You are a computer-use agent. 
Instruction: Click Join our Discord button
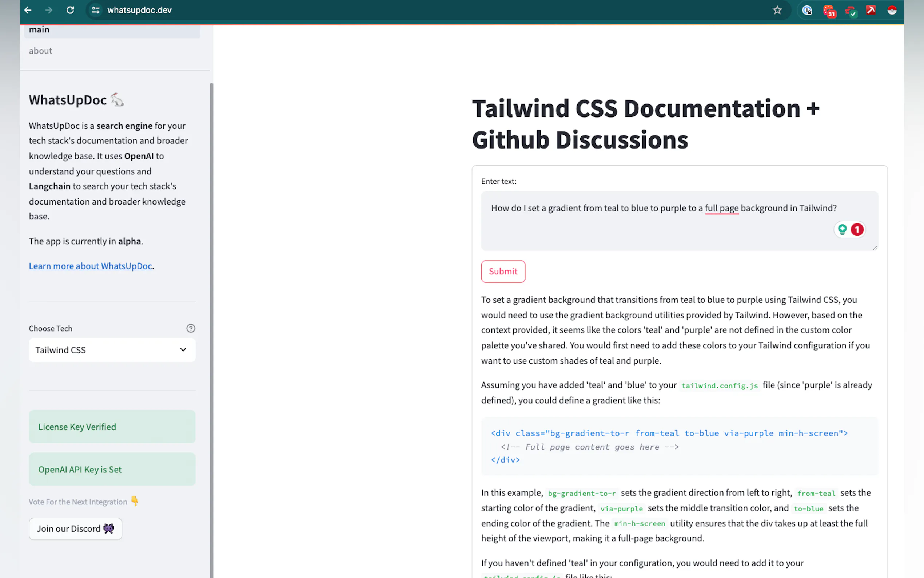pos(75,529)
